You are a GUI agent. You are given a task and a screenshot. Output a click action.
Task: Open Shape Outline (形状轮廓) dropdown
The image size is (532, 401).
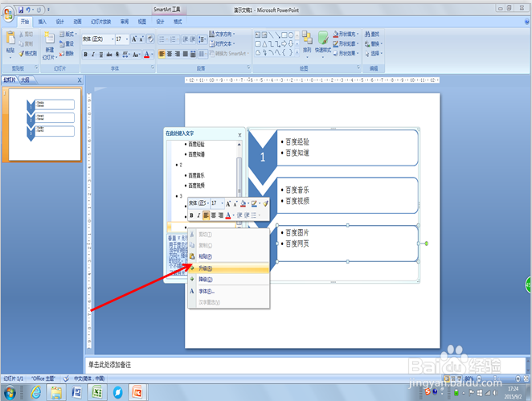click(346, 43)
